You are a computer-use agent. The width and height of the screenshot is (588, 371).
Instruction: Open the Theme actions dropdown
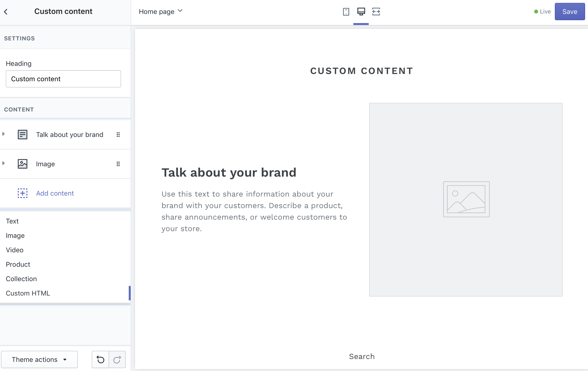(x=39, y=359)
